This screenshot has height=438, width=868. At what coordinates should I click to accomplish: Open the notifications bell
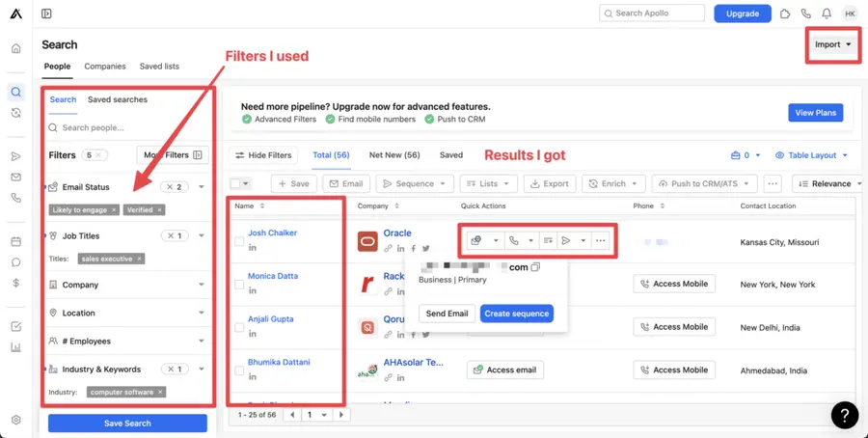point(827,14)
